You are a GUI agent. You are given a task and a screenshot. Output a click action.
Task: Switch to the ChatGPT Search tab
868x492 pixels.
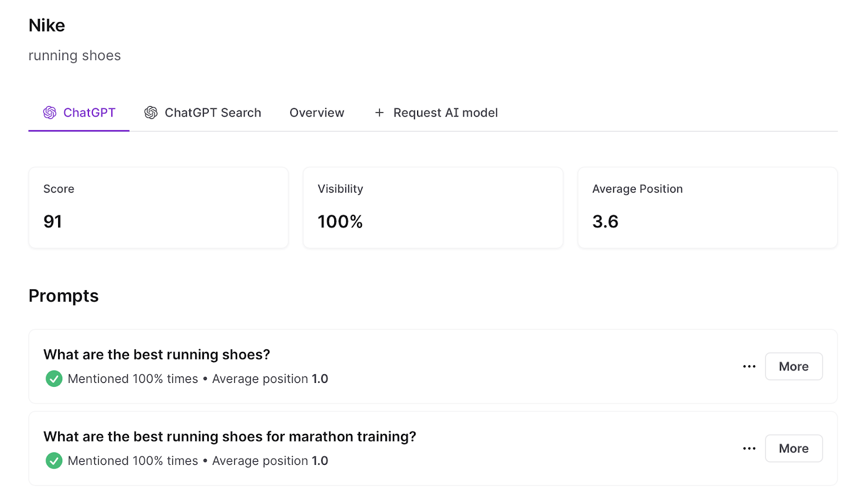(x=213, y=112)
